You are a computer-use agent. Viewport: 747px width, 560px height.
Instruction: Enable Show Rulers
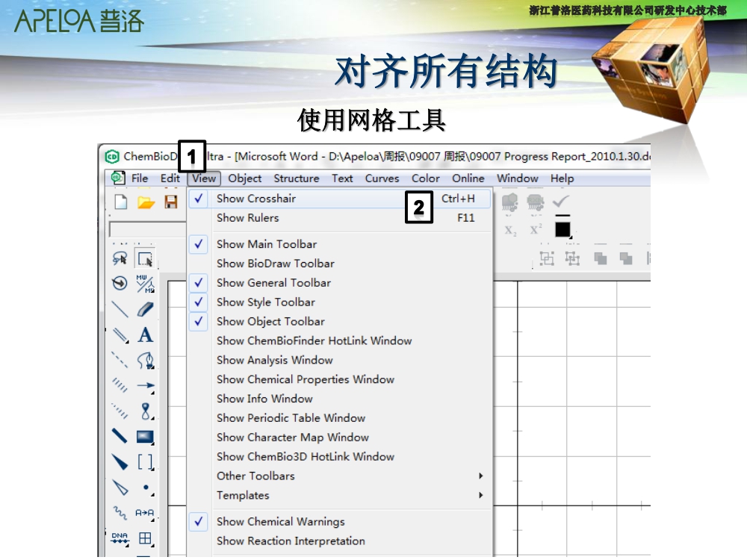click(339, 218)
